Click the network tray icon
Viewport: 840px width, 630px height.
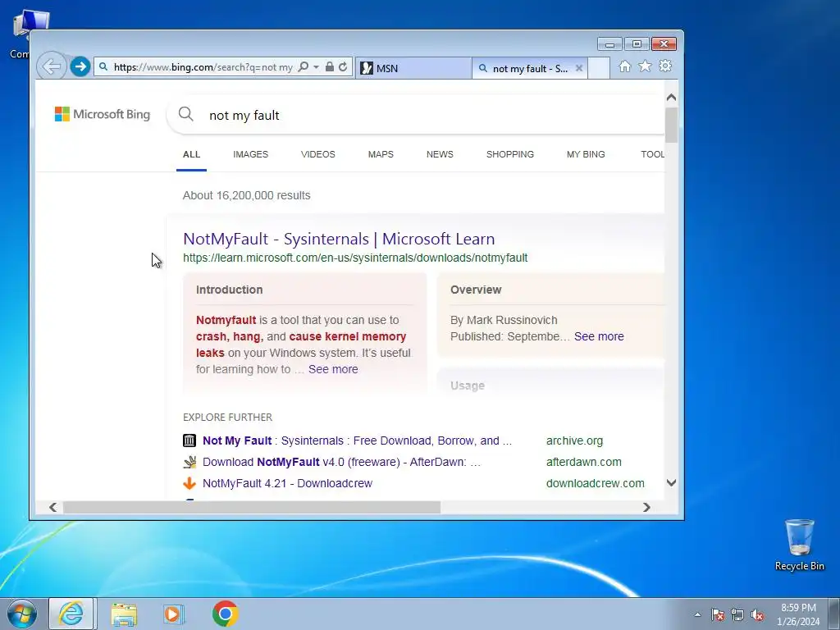click(737, 614)
